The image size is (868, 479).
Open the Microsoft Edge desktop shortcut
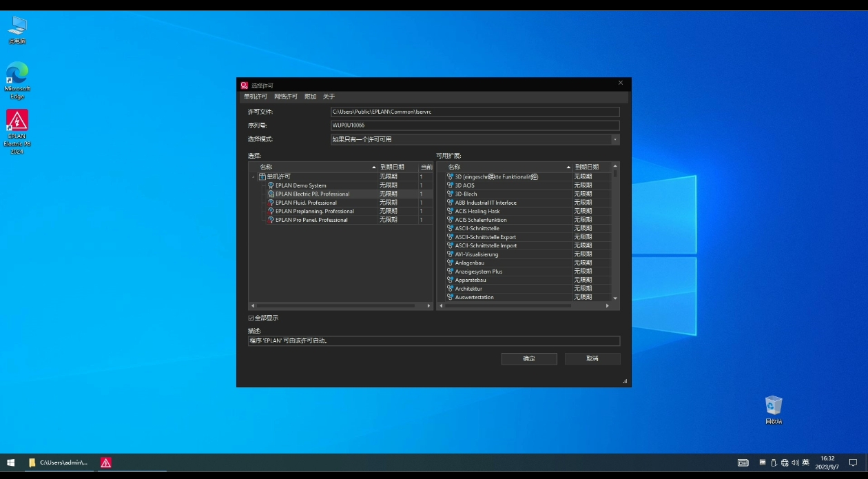point(17,81)
